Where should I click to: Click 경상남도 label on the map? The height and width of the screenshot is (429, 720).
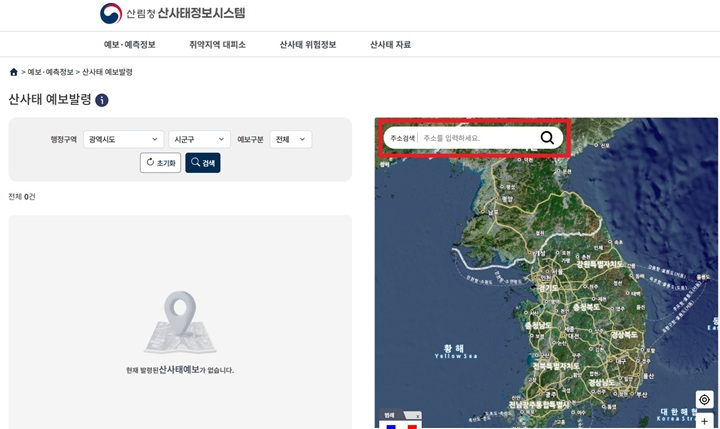tap(602, 383)
